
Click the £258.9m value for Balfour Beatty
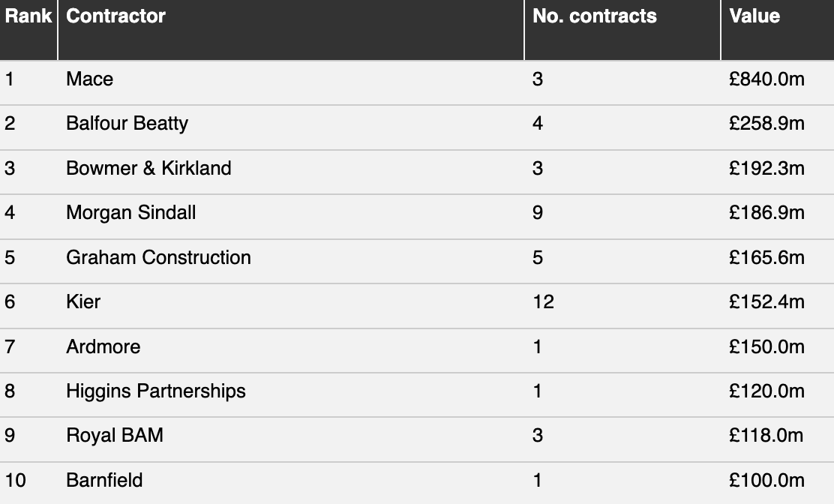[x=766, y=123]
